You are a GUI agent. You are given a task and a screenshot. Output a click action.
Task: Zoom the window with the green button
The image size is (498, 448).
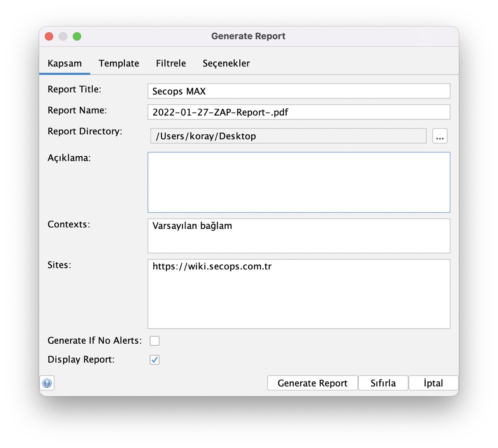coord(77,36)
